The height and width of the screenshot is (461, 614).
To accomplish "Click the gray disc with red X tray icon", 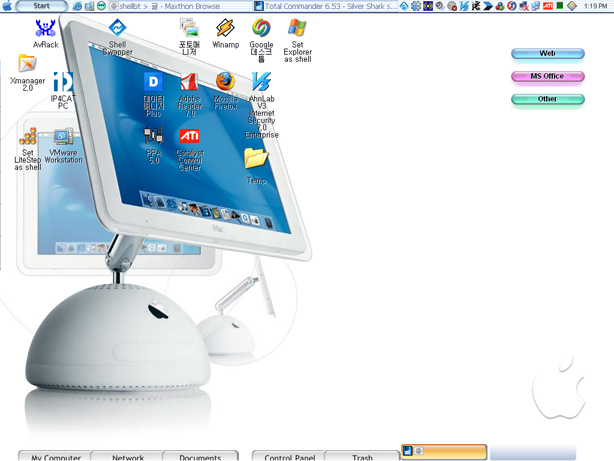I will pyautogui.click(x=452, y=6).
